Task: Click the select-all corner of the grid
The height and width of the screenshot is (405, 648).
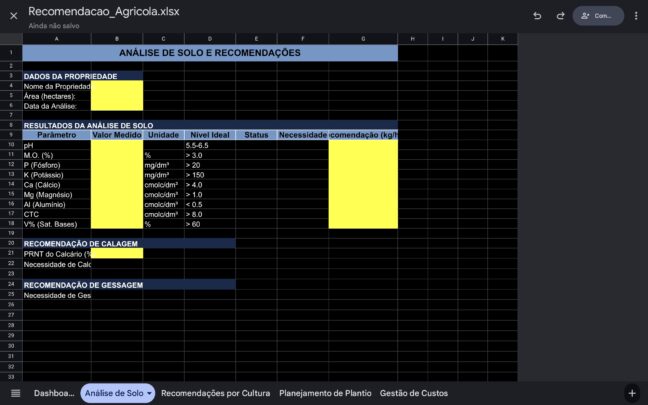Action: pyautogui.click(x=11, y=38)
